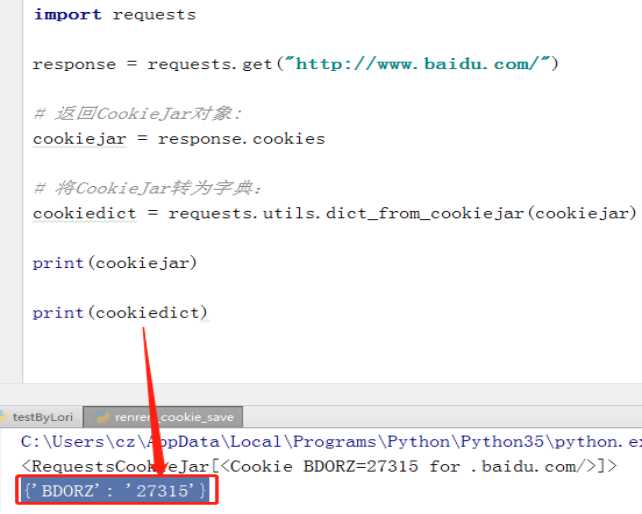Click the editor's left gutter margin
The width and height of the screenshot is (642, 514).
[x=10, y=200]
